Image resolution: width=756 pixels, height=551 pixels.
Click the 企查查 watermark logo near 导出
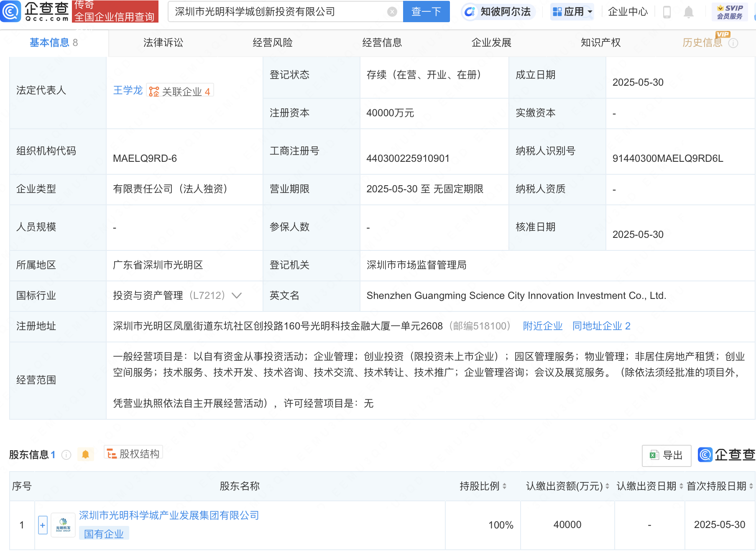click(x=727, y=455)
